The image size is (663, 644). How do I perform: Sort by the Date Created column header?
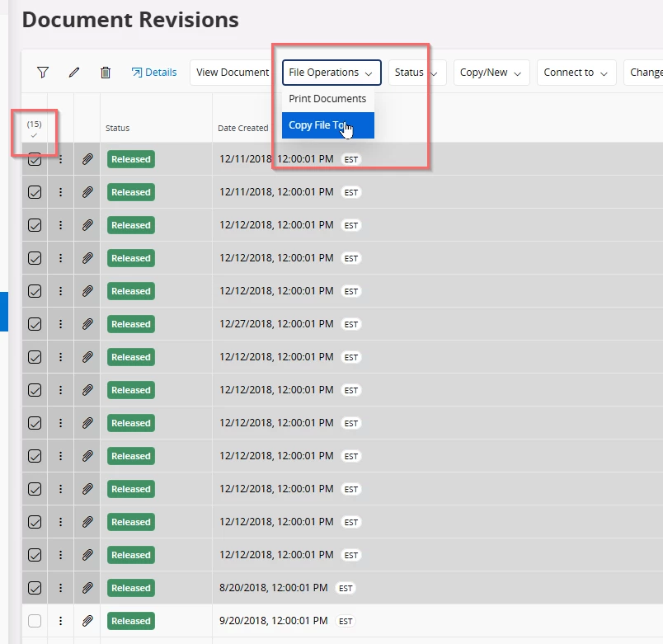click(242, 128)
